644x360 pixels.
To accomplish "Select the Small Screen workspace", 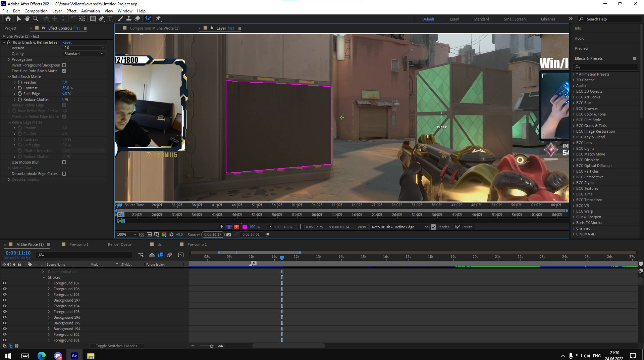I will (x=515, y=19).
